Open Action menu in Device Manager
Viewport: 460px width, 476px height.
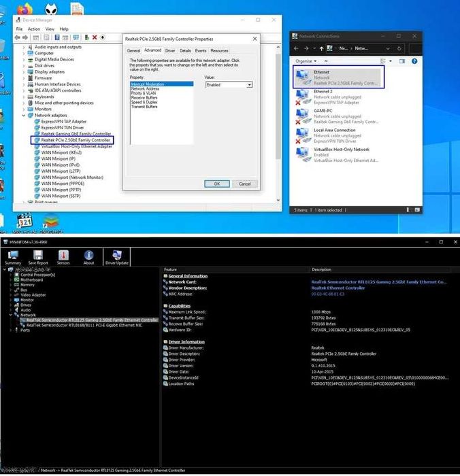34,29
